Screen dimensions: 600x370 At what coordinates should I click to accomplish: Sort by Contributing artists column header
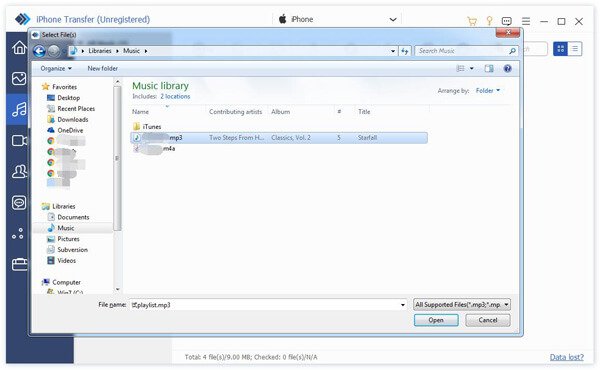[x=235, y=112]
